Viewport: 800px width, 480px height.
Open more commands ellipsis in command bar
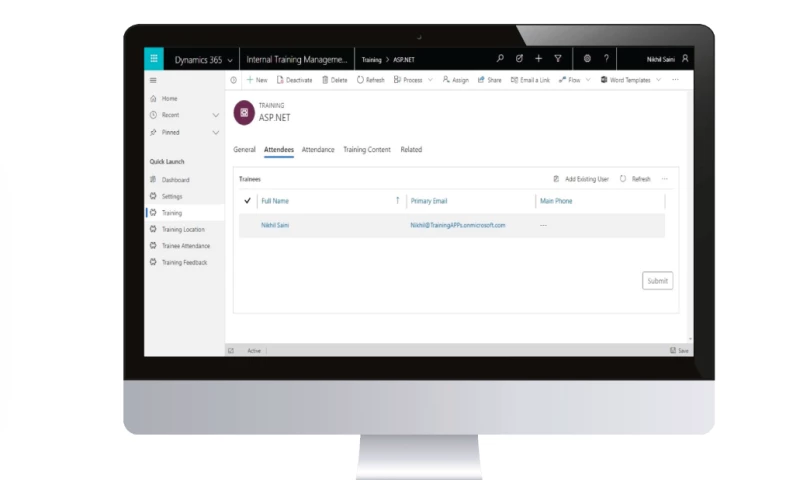click(x=676, y=80)
